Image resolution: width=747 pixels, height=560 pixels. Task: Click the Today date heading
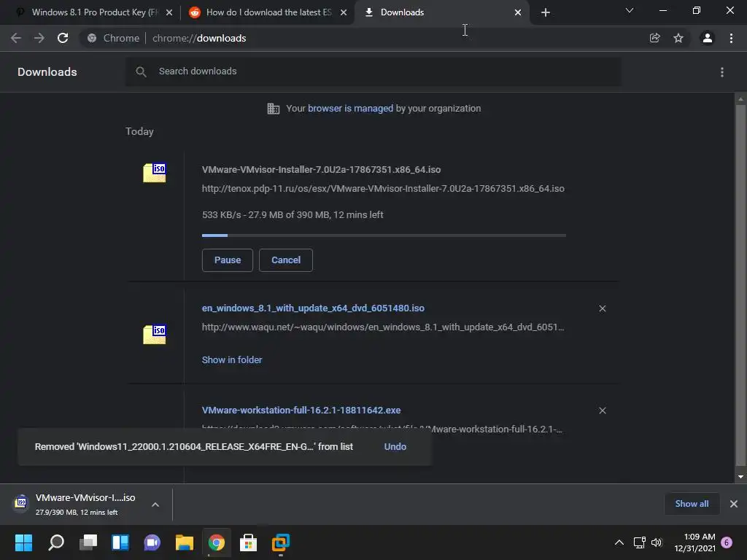[x=139, y=131]
